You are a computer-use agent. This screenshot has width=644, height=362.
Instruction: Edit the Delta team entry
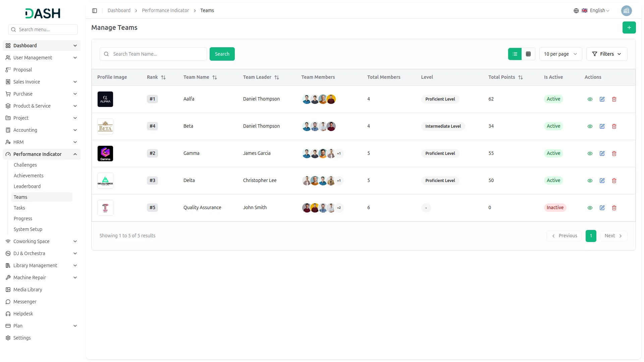coord(602,181)
